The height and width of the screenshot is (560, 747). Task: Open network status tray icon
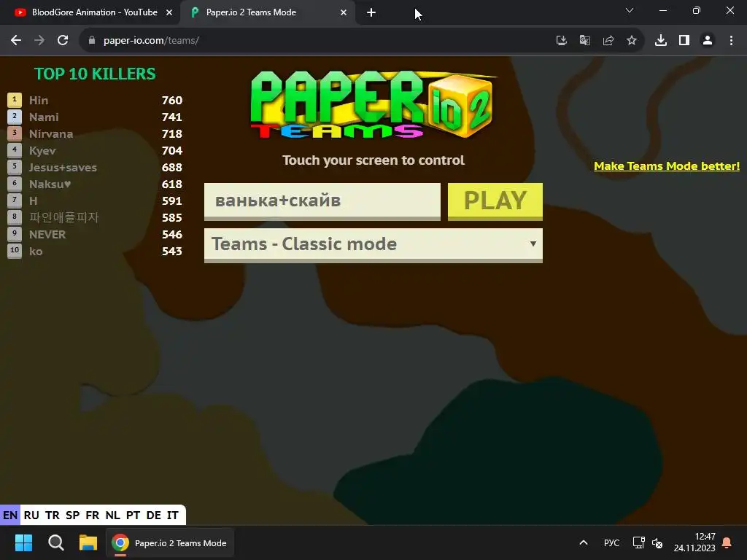638,542
